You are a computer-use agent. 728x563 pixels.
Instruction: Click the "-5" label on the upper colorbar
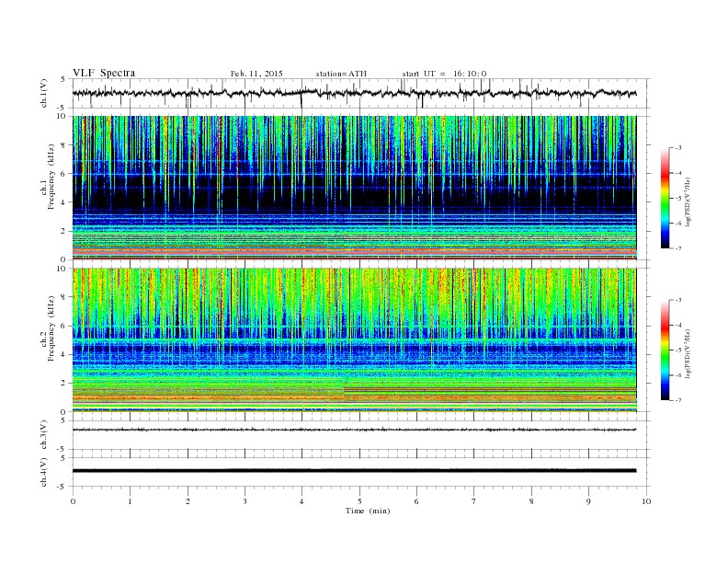tap(678, 199)
